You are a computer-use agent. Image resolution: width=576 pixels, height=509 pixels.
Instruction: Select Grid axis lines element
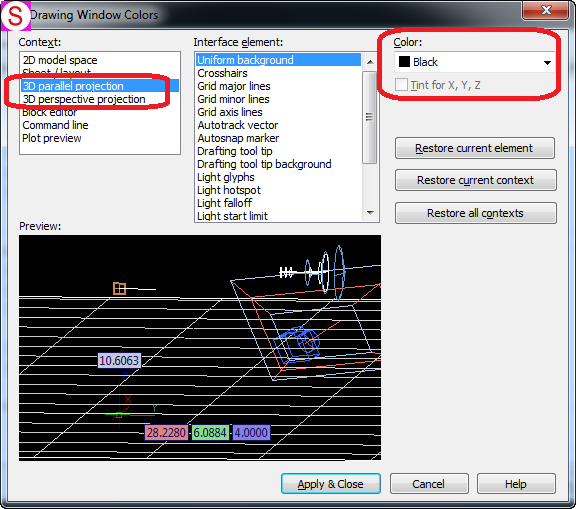[x=278, y=112]
